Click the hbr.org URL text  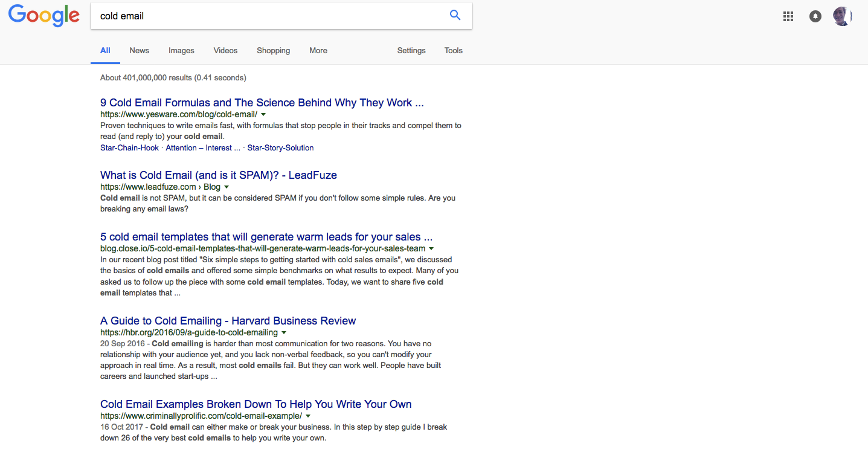(189, 332)
